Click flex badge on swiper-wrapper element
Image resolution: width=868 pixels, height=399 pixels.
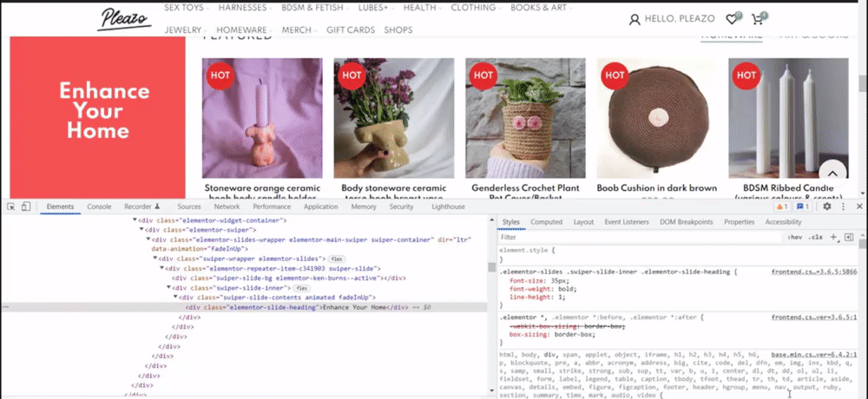tap(336, 258)
